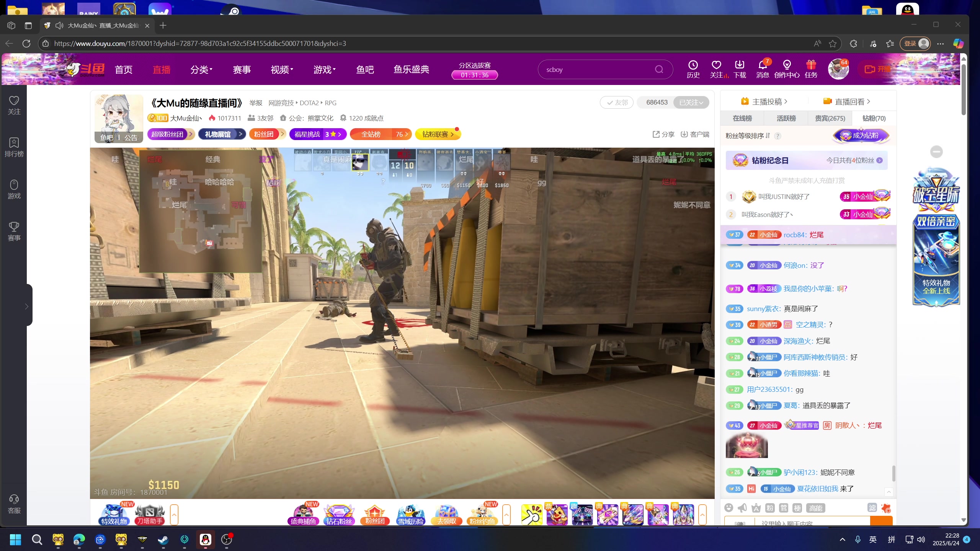The image size is (980, 551).
Task: Click the 下载 download icon in the header
Action: coord(740,69)
